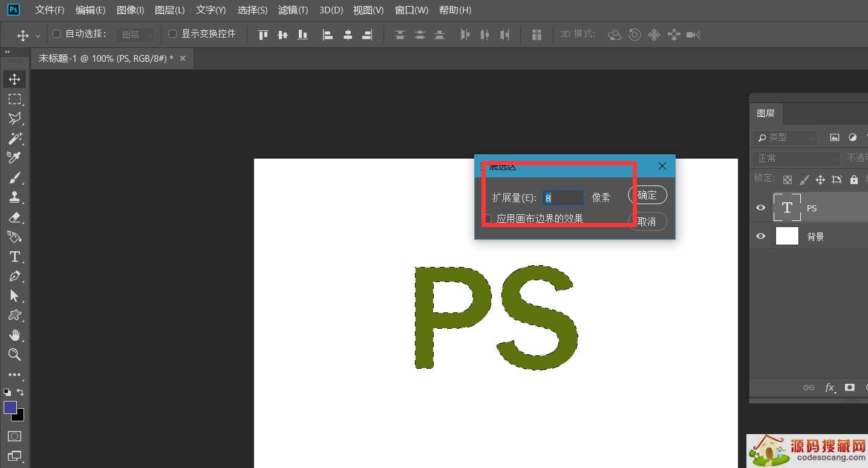Toggle adjustment layer filter icon
This screenshot has height=468, width=868.
[853, 137]
